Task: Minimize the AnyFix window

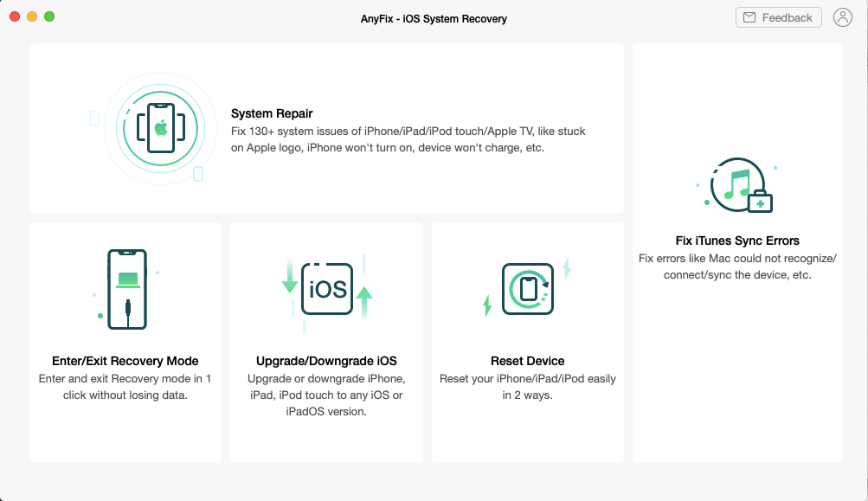Action: pos(32,16)
